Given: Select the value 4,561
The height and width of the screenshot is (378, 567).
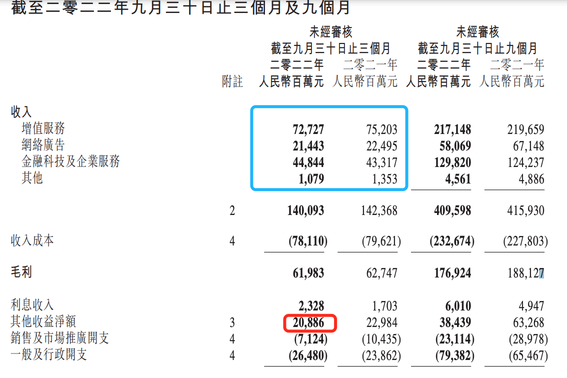Looking at the screenshot, I should coord(458,179).
